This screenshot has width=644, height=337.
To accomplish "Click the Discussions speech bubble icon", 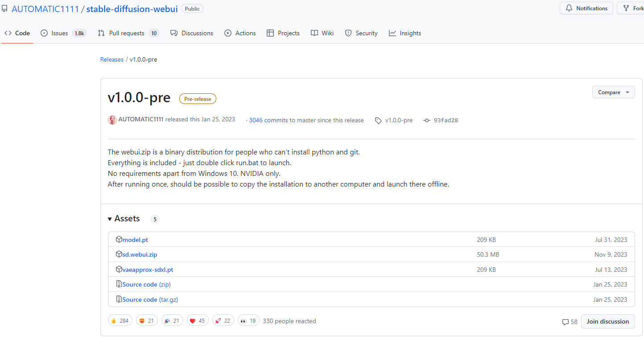I will coord(174,33).
